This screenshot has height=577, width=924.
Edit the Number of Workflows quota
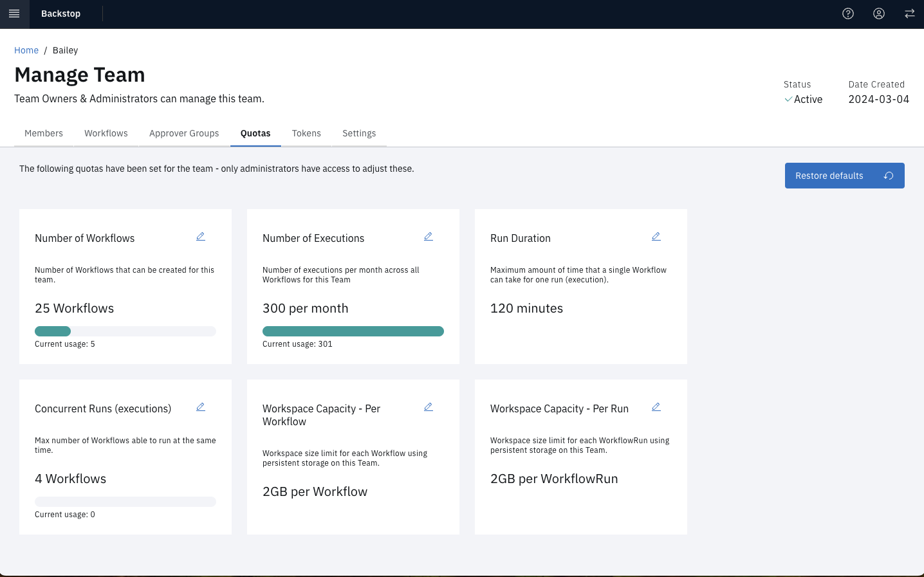pyautogui.click(x=201, y=237)
